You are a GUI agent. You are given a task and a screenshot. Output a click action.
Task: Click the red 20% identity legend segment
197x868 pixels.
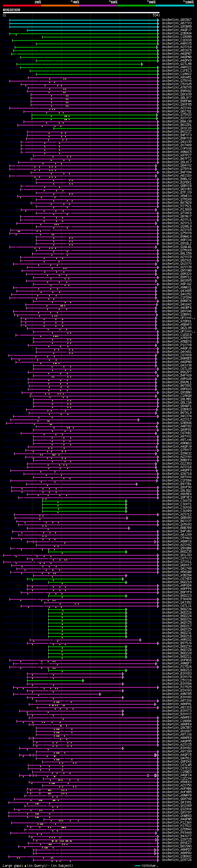click(x=22, y=6)
